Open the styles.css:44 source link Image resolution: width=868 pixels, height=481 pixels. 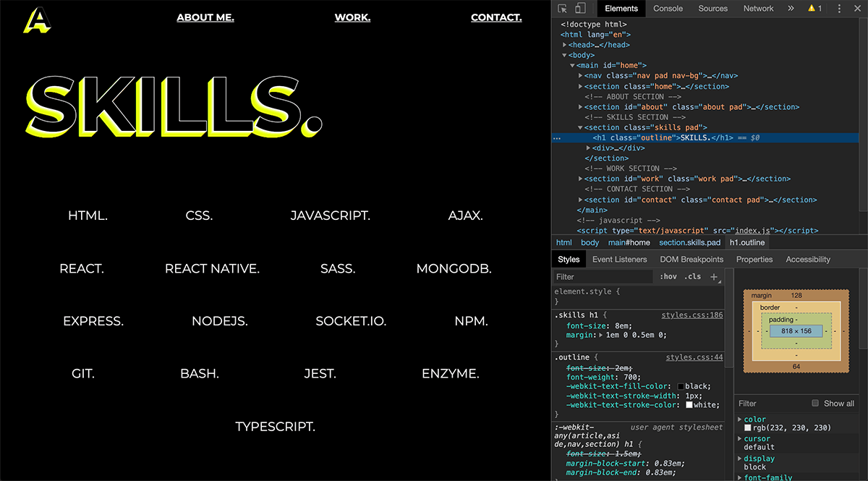tap(694, 357)
